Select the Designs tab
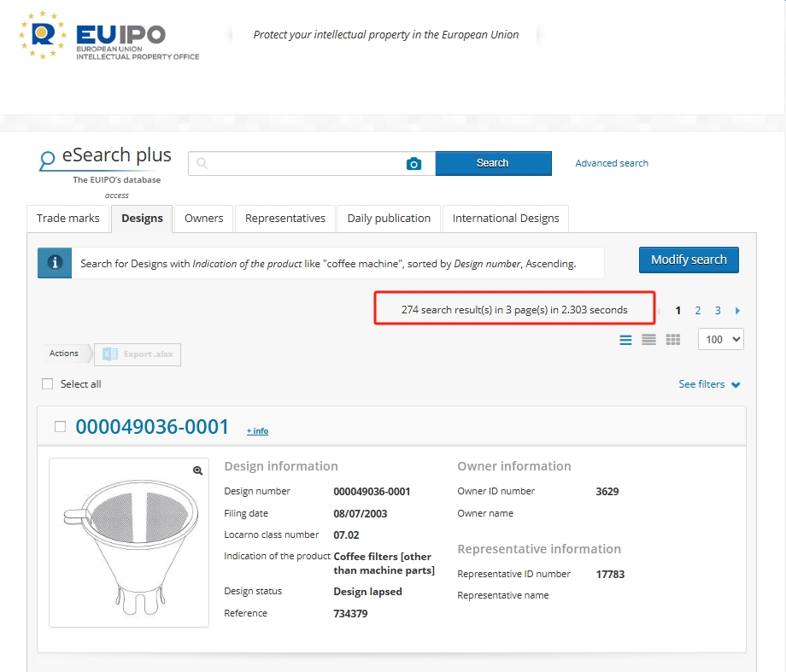The height and width of the screenshot is (672, 786). pyautogui.click(x=143, y=219)
